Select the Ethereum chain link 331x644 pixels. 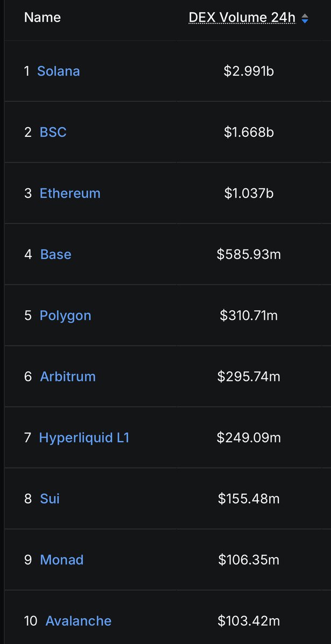70,193
